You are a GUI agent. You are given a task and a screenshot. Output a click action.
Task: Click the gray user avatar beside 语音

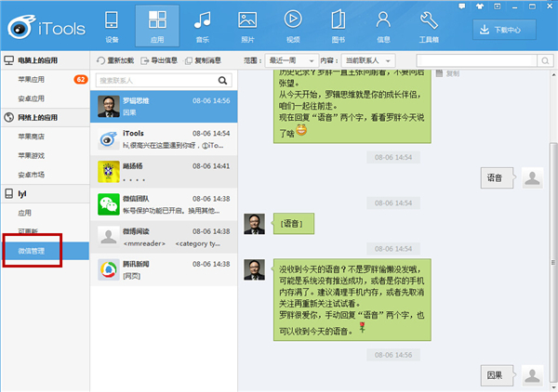[x=532, y=177]
